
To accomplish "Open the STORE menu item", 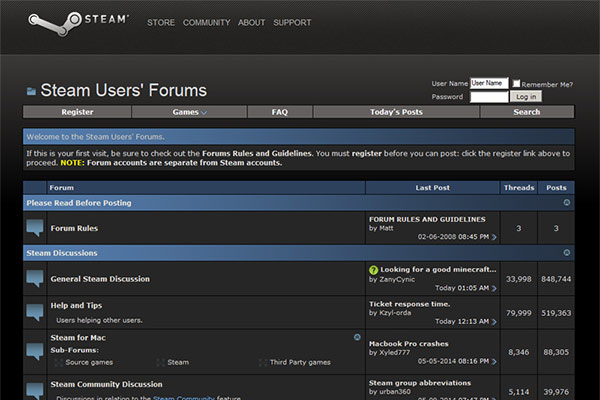I will (160, 22).
